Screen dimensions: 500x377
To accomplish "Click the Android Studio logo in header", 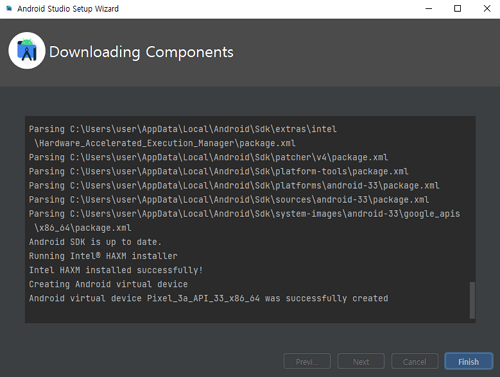I will tap(27, 51).
